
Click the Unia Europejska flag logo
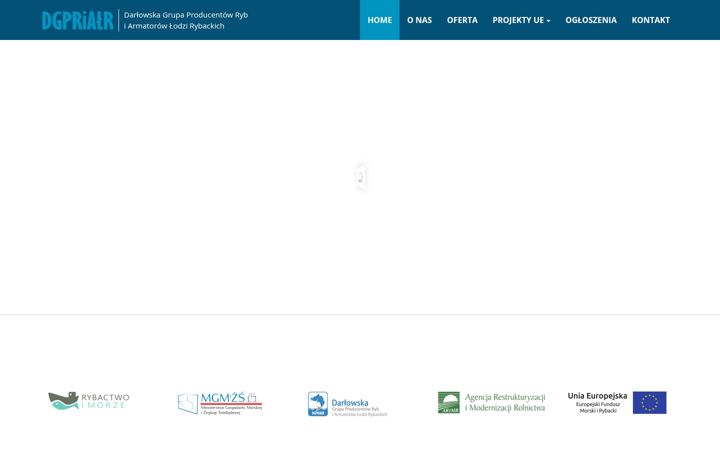pos(617,403)
